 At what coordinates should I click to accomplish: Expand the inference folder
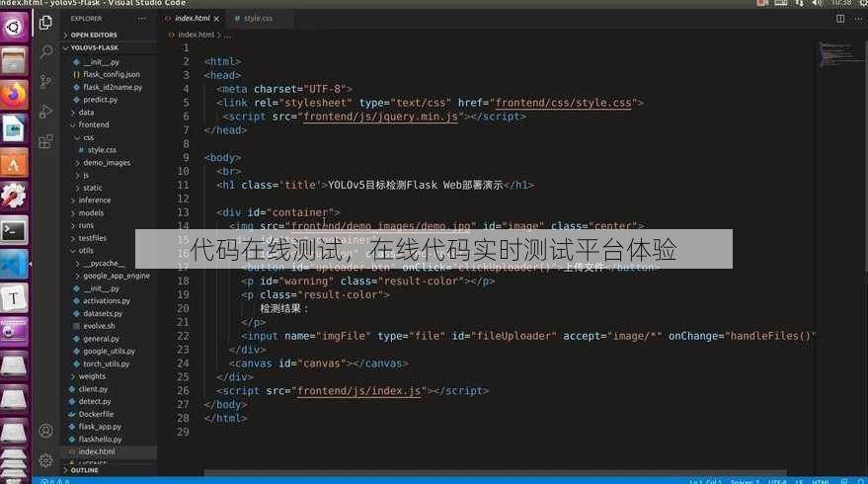94,201
